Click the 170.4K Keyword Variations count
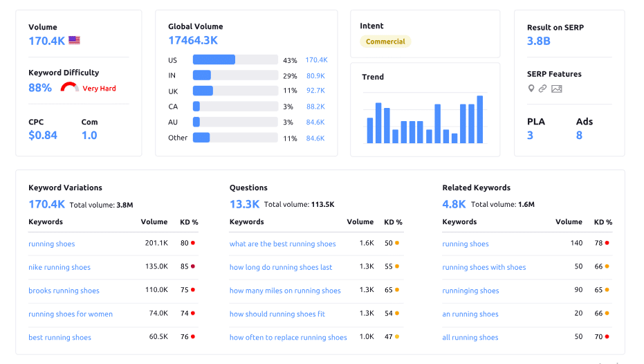 47,203
